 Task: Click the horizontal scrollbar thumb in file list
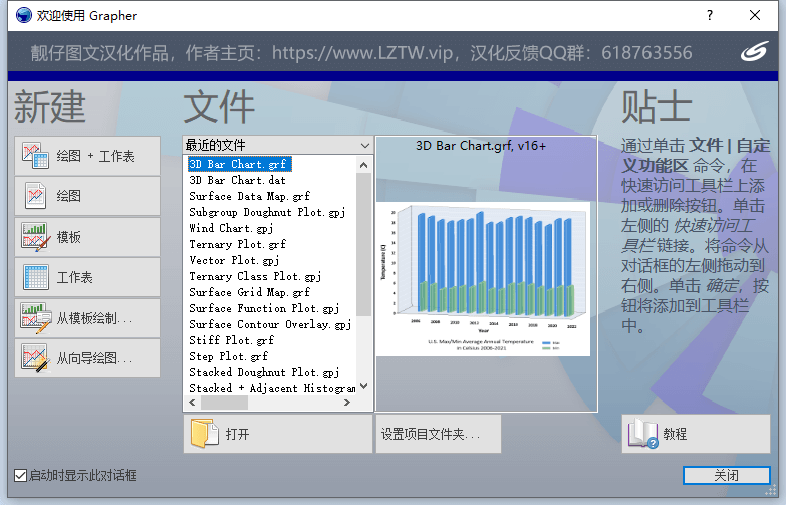pos(225,402)
